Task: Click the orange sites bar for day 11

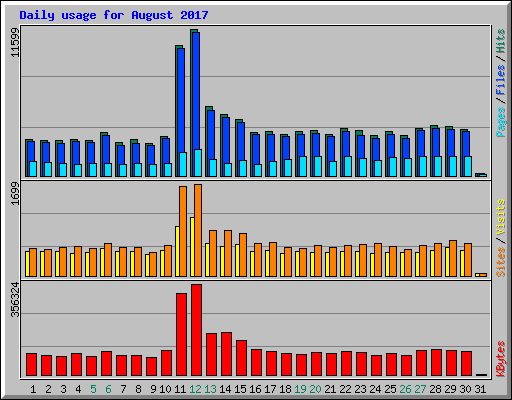Action: pyautogui.click(x=183, y=231)
